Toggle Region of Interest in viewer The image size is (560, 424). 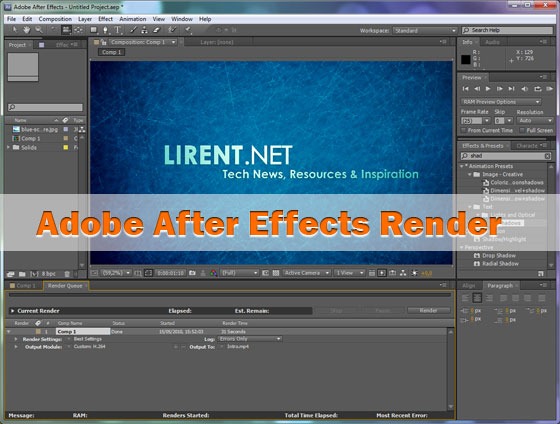coord(265,273)
